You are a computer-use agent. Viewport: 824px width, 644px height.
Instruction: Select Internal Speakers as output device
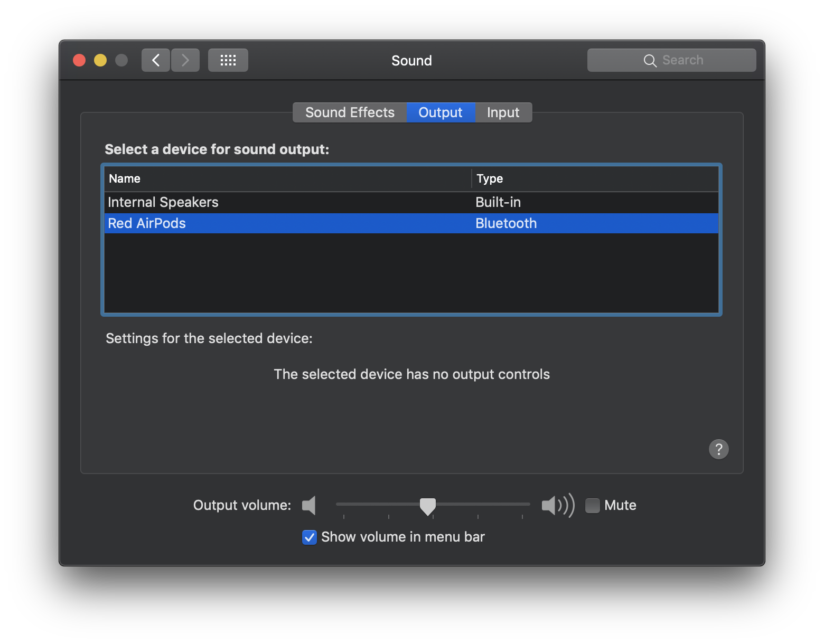[411, 202]
